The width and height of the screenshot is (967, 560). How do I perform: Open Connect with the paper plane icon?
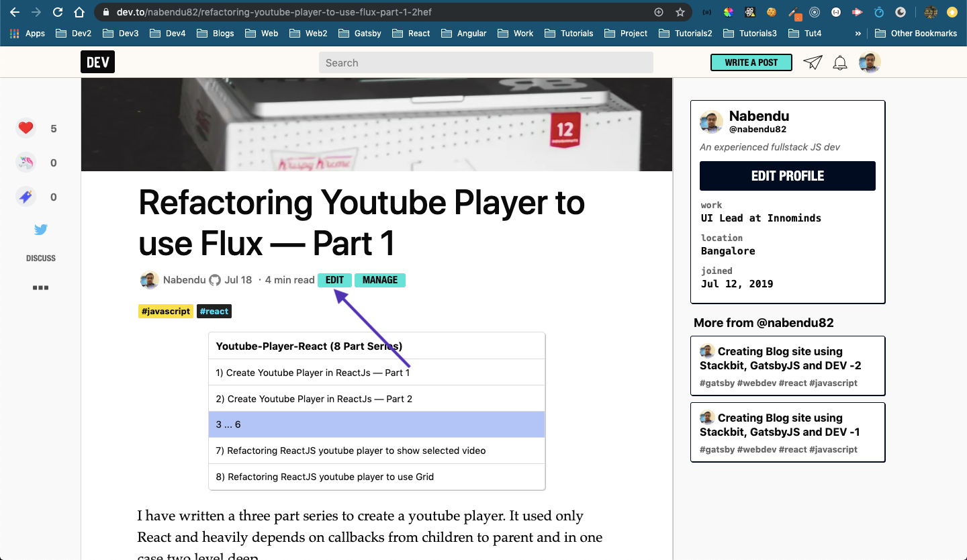pyautogui.click(x=813, y=62)
